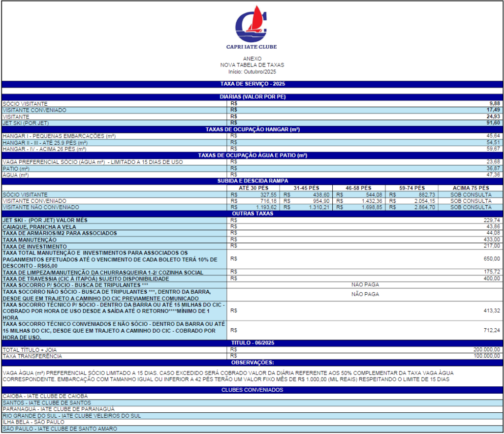This screenshot has width=504, height=434.
Task: Click the "ACIMA 75 PÉS" column header
Action: (x=471, y=188)
